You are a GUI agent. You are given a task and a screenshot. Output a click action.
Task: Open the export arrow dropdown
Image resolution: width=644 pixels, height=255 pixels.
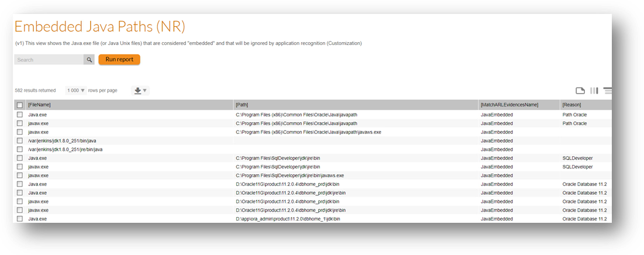(x=144, y=90)
